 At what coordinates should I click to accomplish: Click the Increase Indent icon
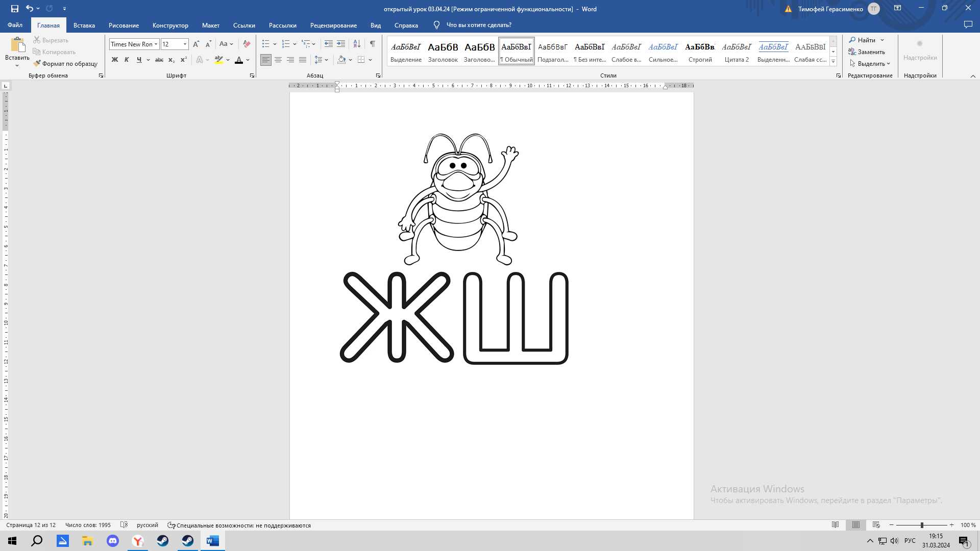pyautogui.click(x=341, y=44)
